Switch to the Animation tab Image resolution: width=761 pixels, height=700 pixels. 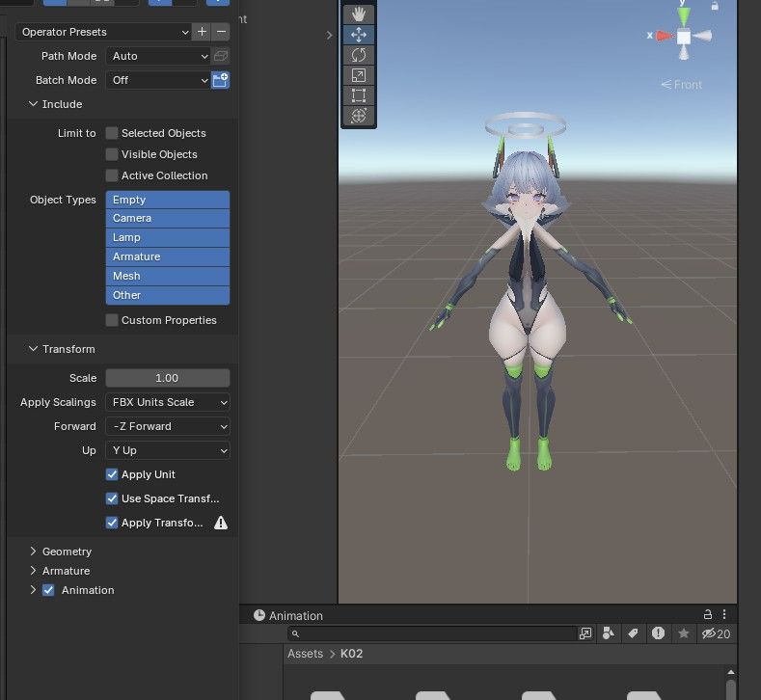(x=288, y=615)
